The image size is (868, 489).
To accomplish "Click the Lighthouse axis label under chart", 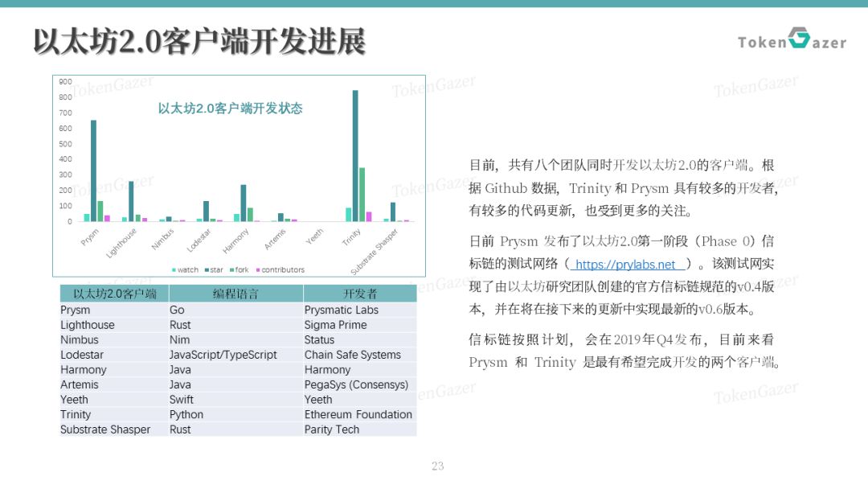I will click(121, 243).
